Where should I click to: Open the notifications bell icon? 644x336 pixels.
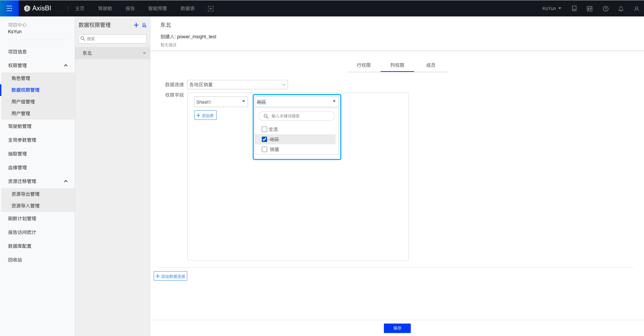tap(621, 9)
